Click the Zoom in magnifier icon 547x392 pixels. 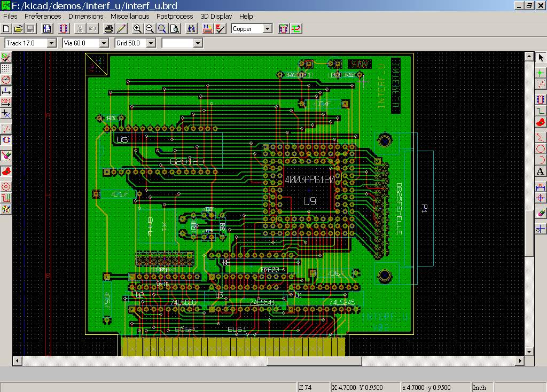pyautogui.click(x=137, y=29)
